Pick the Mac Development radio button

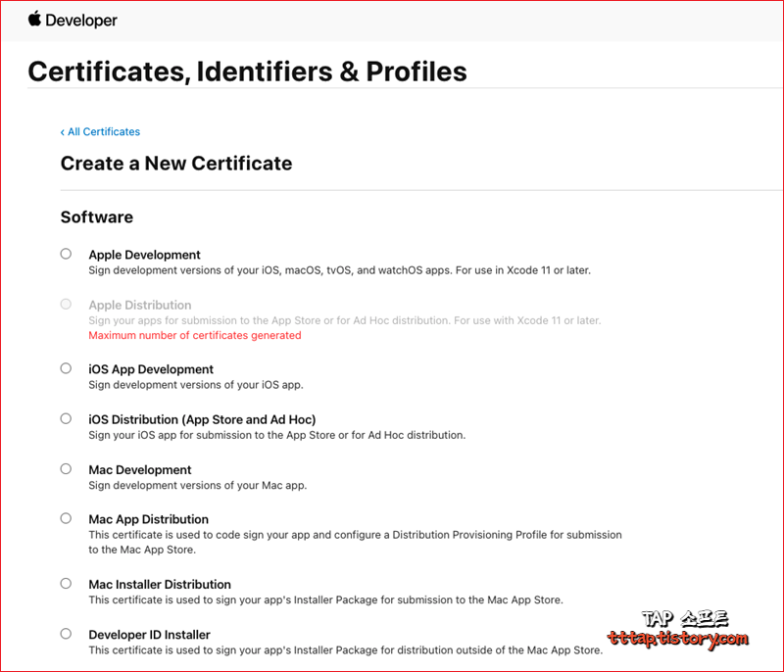point(66,469)
